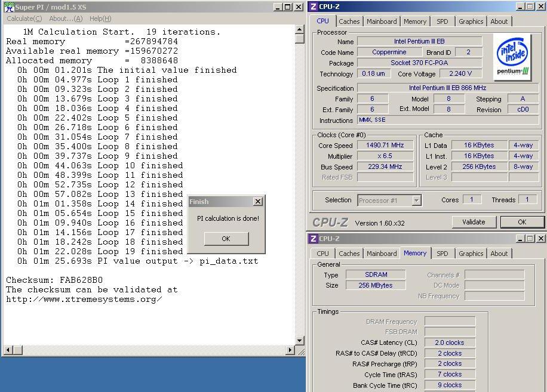This screenshot has height=392, width=547.
Task: Click the Name field Intel Pentium III EB
Action: tap(419, 41)
